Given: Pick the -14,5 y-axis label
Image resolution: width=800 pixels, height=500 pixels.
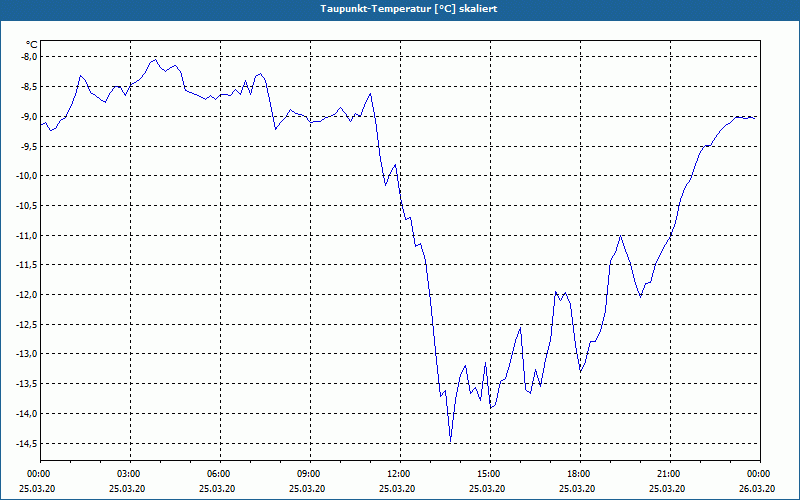Looking at the screenshot, I should (x=27, y=443).
